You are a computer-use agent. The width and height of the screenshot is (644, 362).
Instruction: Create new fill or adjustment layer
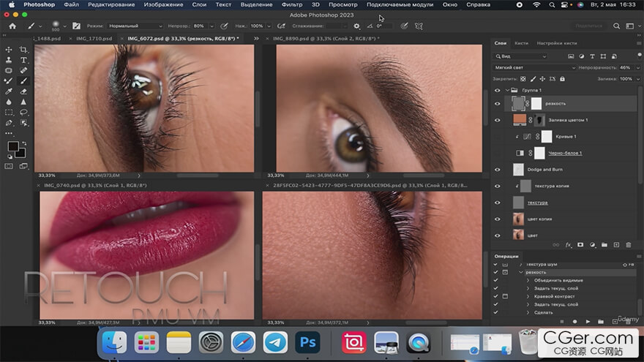pyautogui.click(x=592, y=244)
